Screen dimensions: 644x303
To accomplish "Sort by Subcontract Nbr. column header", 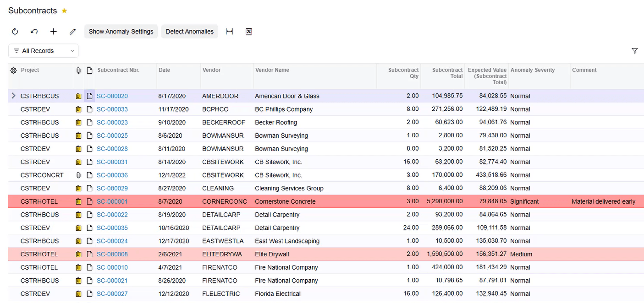I will pos(118,70).
